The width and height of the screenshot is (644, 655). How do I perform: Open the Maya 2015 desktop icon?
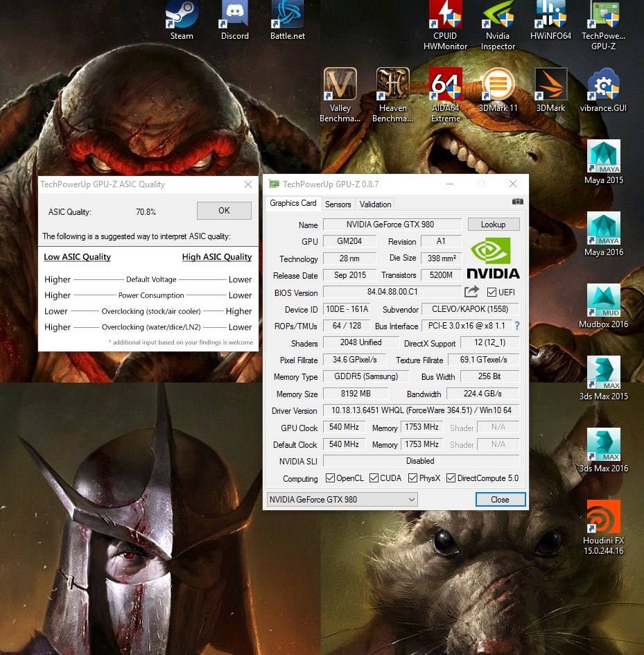point(603,162)
